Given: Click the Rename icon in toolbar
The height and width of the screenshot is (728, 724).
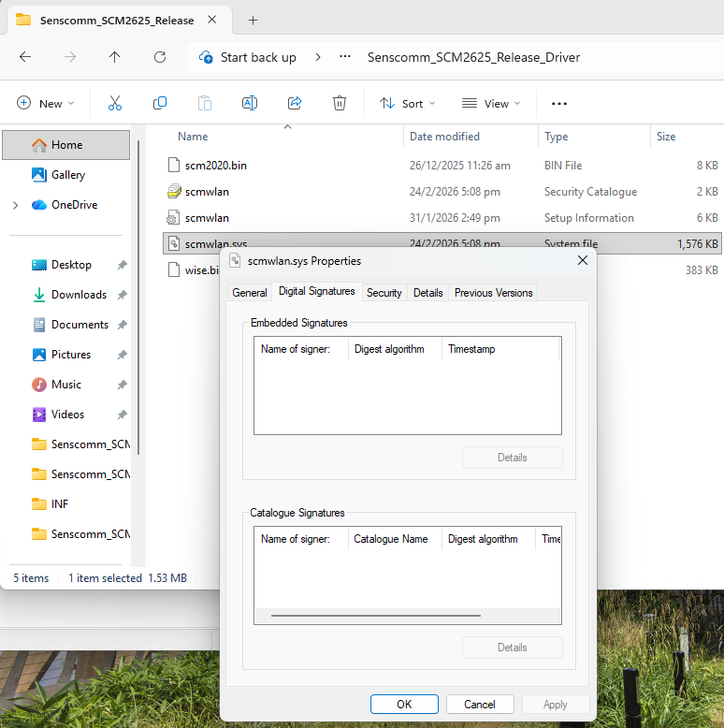Looking at the screenshot, I should pos(250,103).
